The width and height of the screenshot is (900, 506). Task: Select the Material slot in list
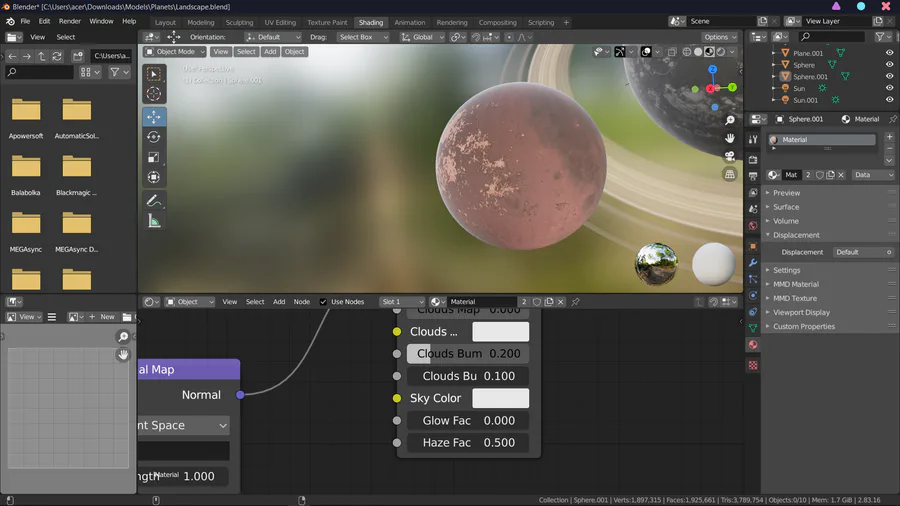[823, 140]
